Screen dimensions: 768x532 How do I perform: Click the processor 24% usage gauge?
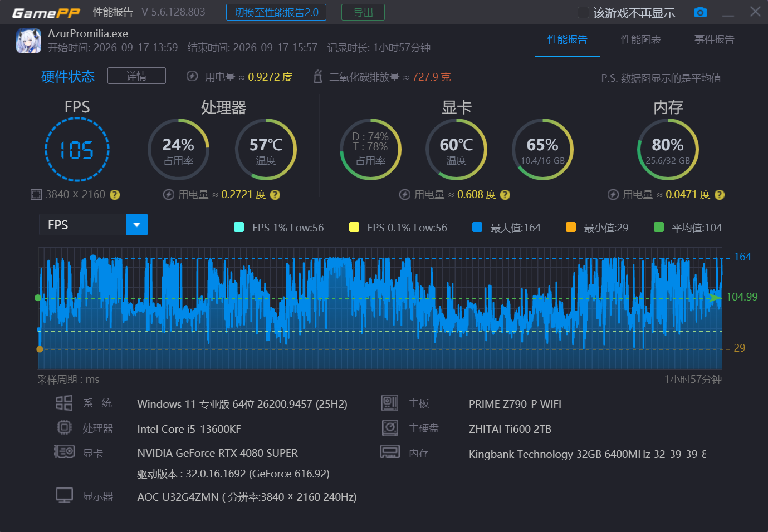[x=178, y=149]
